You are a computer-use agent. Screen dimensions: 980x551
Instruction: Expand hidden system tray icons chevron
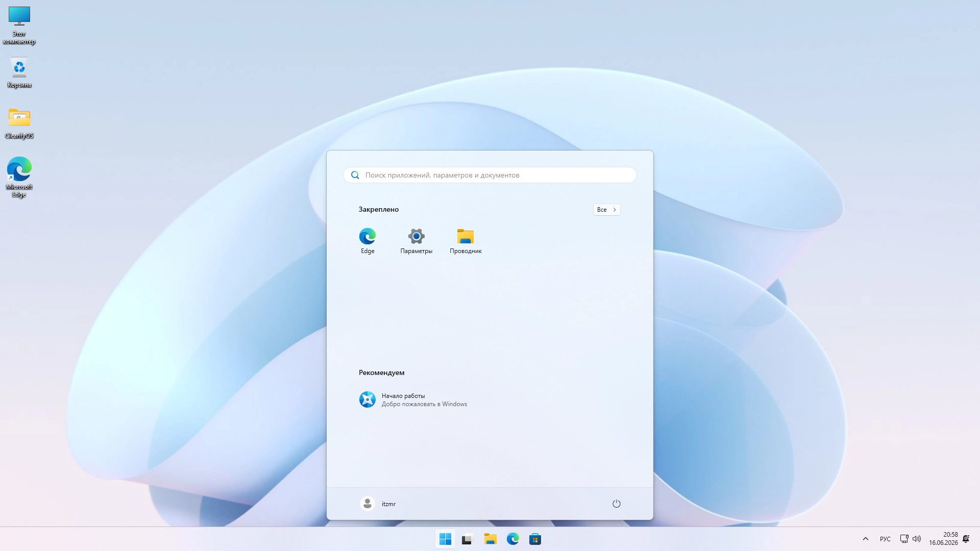[x=865, y=539]
